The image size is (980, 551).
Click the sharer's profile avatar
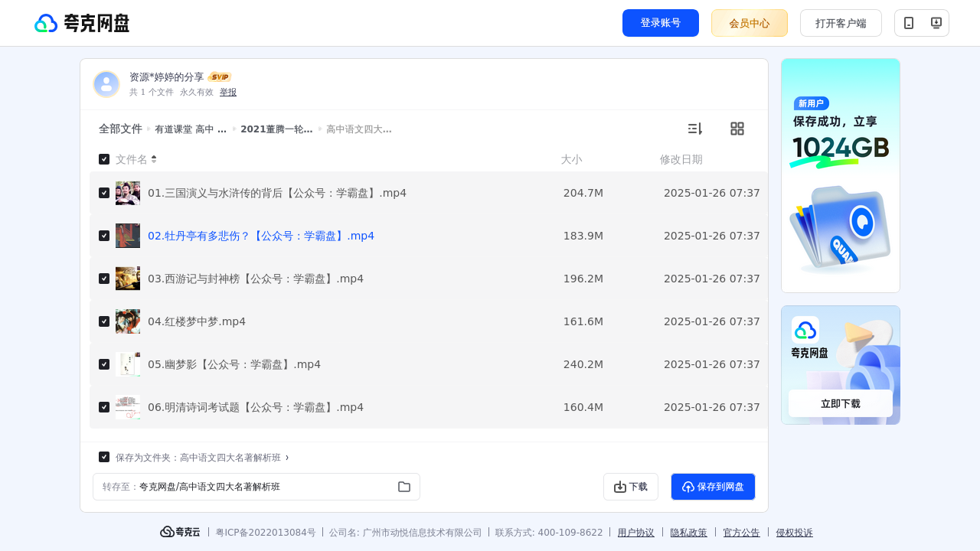pos(106,84)
